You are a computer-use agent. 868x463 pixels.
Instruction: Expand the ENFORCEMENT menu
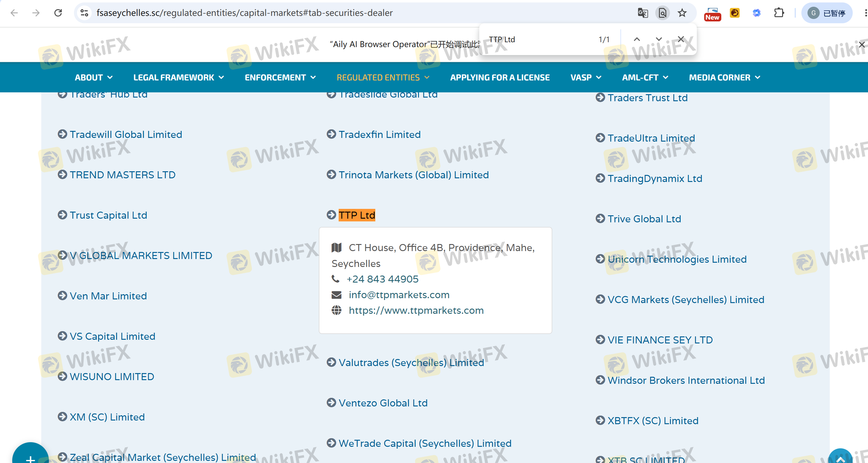[x=280, y=77]
